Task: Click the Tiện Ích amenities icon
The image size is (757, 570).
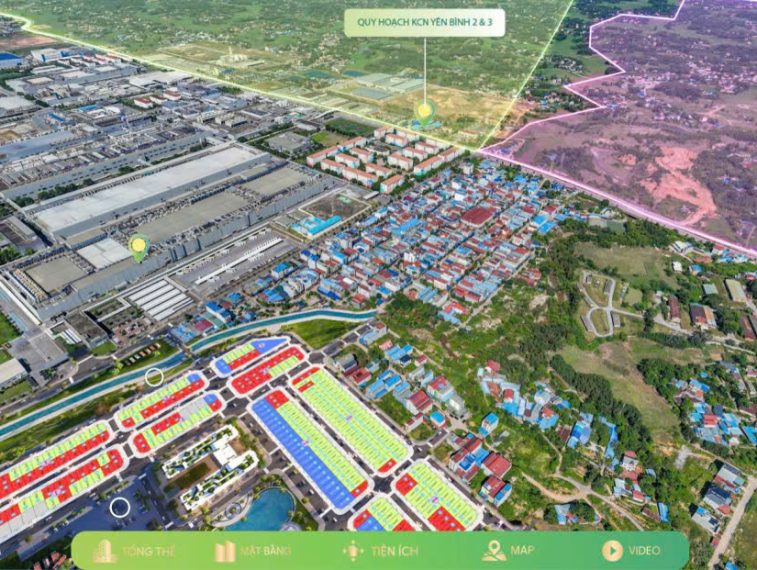Action: (x=352, y=551)
